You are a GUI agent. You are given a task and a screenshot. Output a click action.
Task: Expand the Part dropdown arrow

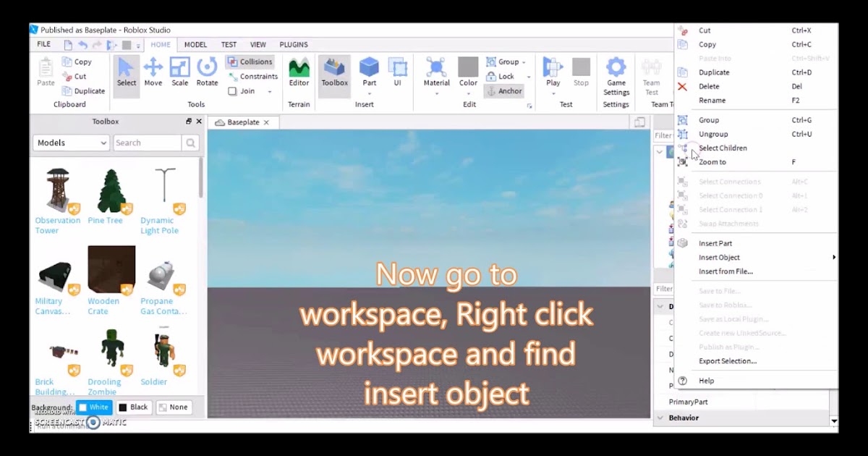pyautogui.click(x=370, y=93)
